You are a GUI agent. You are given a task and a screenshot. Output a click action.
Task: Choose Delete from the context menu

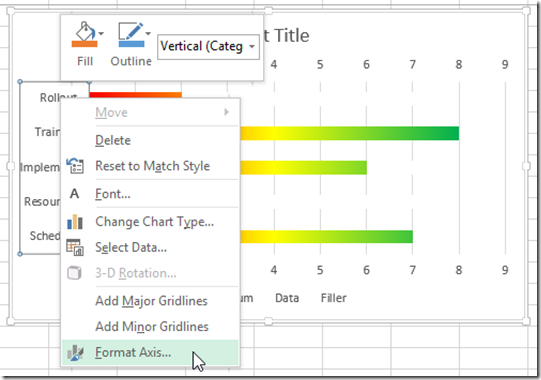[x=113, y=140]
